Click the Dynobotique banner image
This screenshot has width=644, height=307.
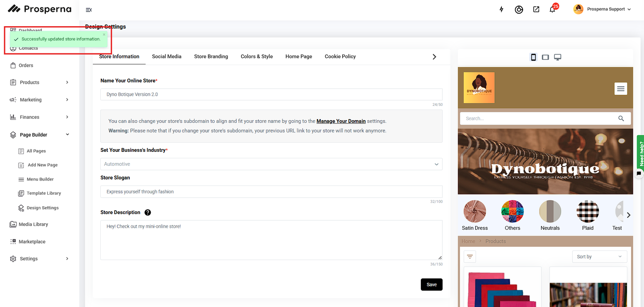click(546, 162)
